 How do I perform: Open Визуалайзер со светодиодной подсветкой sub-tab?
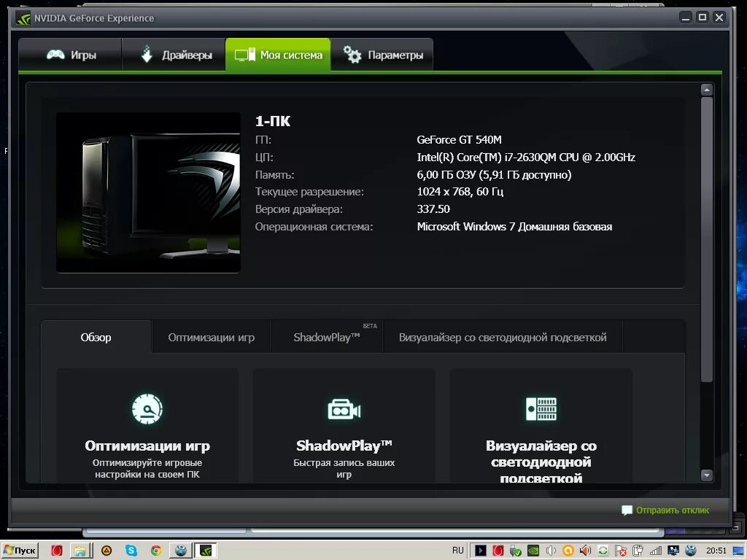tap(503, 337)
